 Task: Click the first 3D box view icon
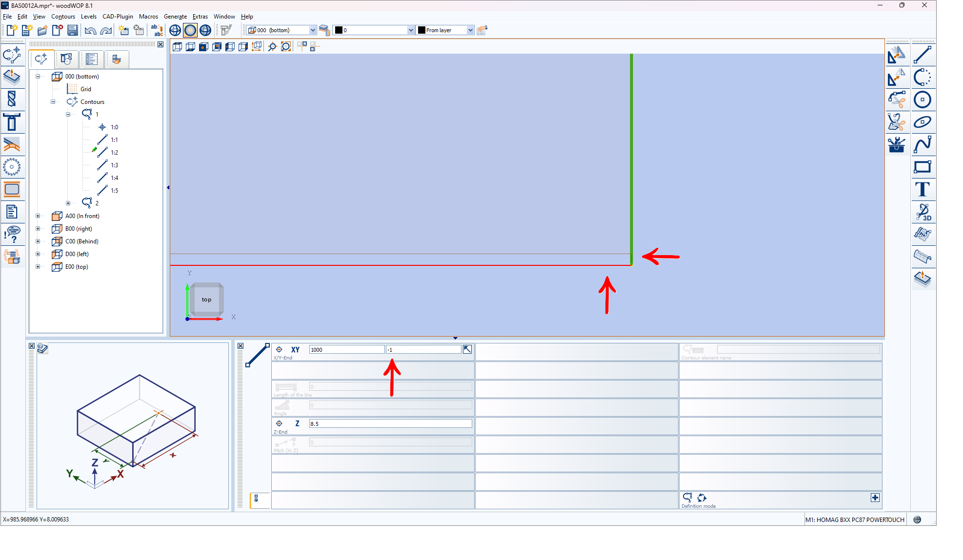pyautogui.click(x=177, y=47)
